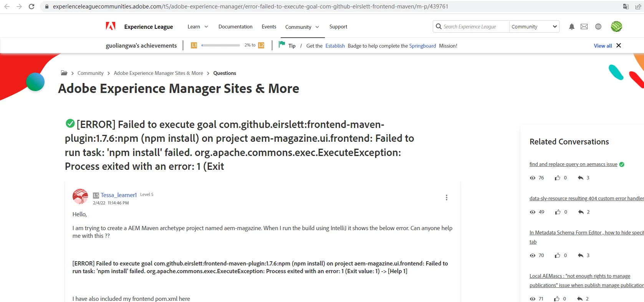This screenshot has width=644, height=302.
Task: Open Local AEMascs not enough rights conversation
Action: click(586, 280)
